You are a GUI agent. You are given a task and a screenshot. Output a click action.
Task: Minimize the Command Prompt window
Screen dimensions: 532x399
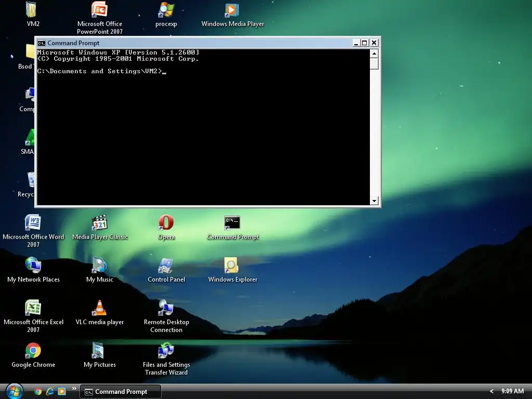[x=356, y=43]
